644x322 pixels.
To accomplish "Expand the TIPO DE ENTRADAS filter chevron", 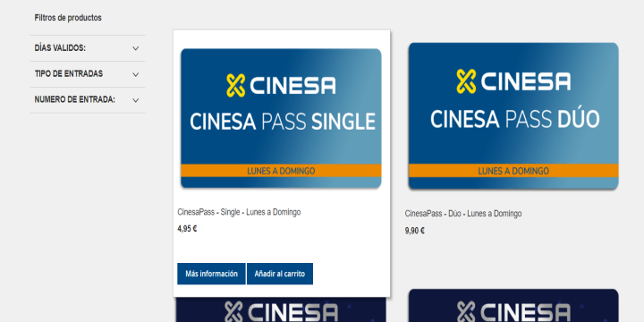I will tap(136, 75).
